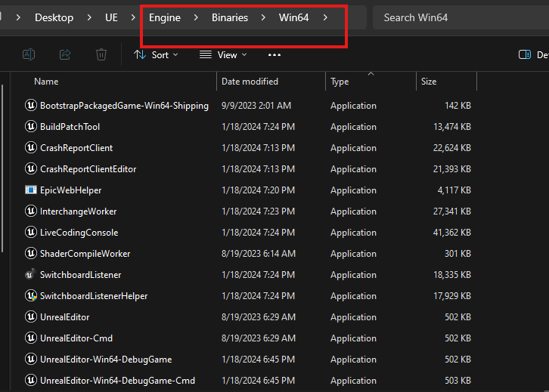Open the View dropdown menu

click(223, 54)
